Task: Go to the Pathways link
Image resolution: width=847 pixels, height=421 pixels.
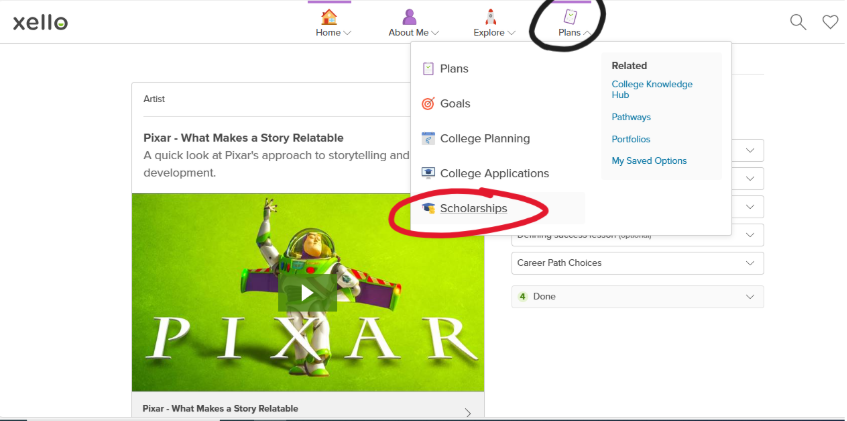Action: coord(630,117)
